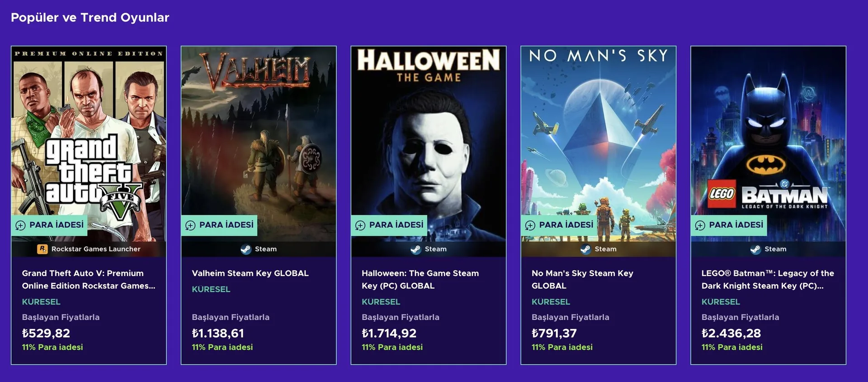Open Grand Theft Auto V Premium Online Edition title
Screen dimensions: 868x382
[89, 280]
